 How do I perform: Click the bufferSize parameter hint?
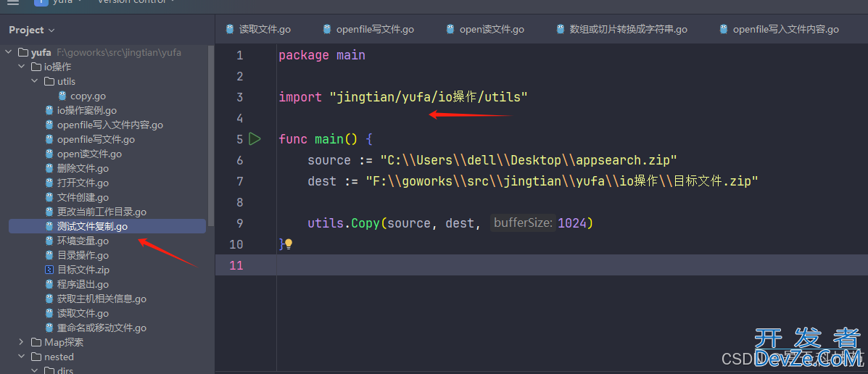pos(523,223)
